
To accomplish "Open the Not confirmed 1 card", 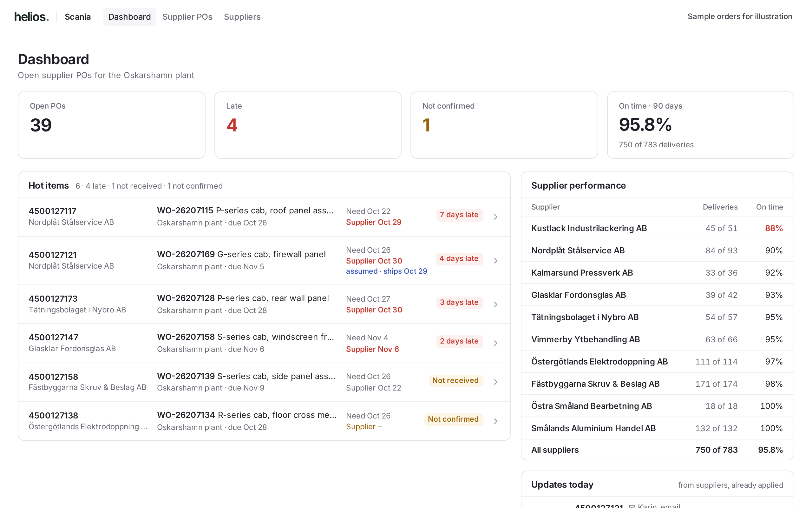I will [504, 125].
